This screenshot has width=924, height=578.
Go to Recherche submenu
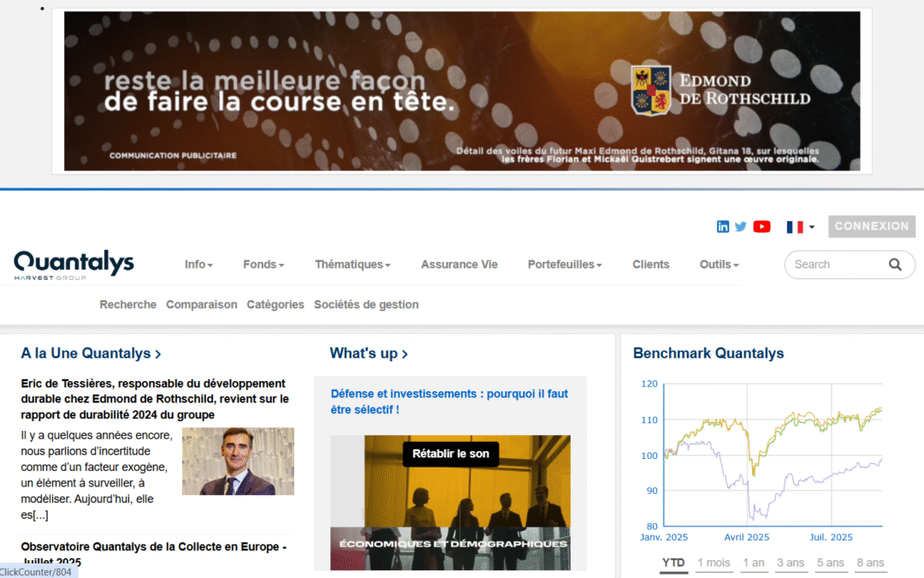click(127, 304)
